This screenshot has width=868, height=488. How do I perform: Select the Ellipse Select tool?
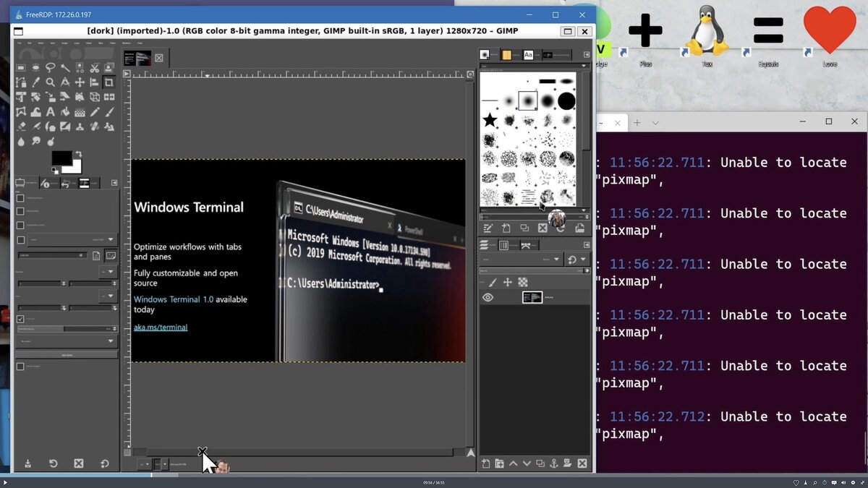(35, 67)
